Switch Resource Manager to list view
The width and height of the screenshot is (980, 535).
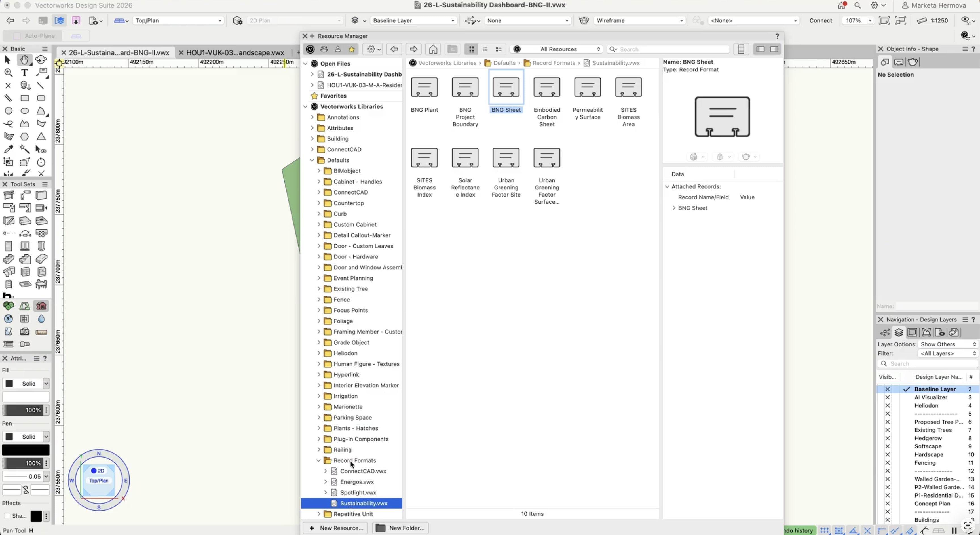pyautogui.click(x=485, y=49)
